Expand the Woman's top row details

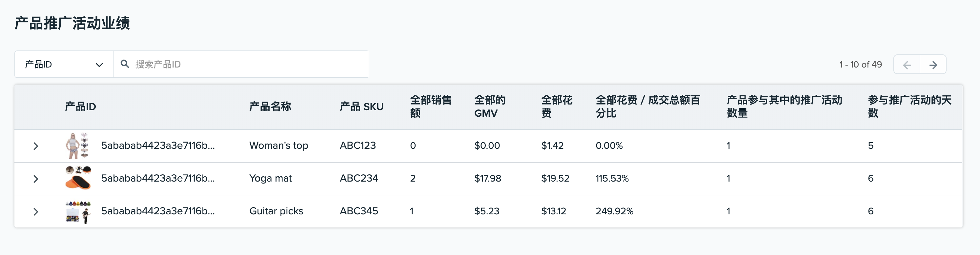pyautogui.click(x=36, y=145)
